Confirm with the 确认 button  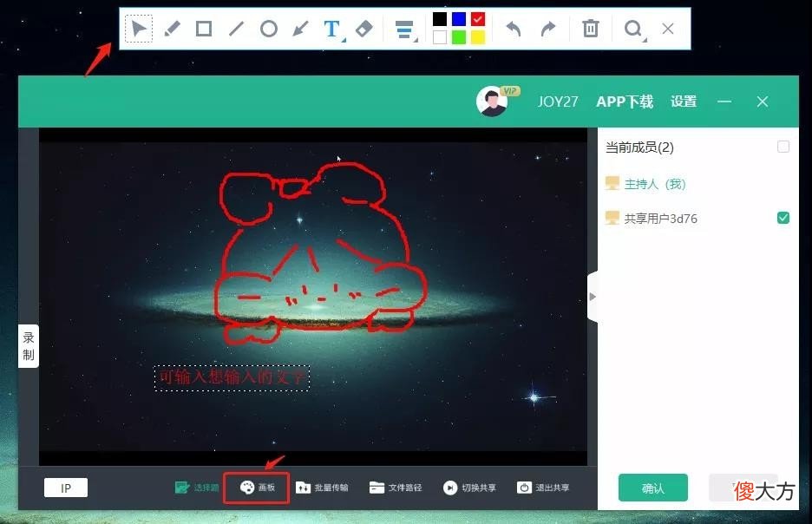653,488
